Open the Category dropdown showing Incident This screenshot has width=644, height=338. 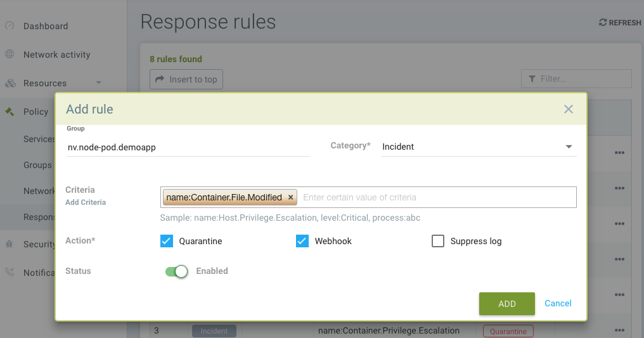pos(479,146)
